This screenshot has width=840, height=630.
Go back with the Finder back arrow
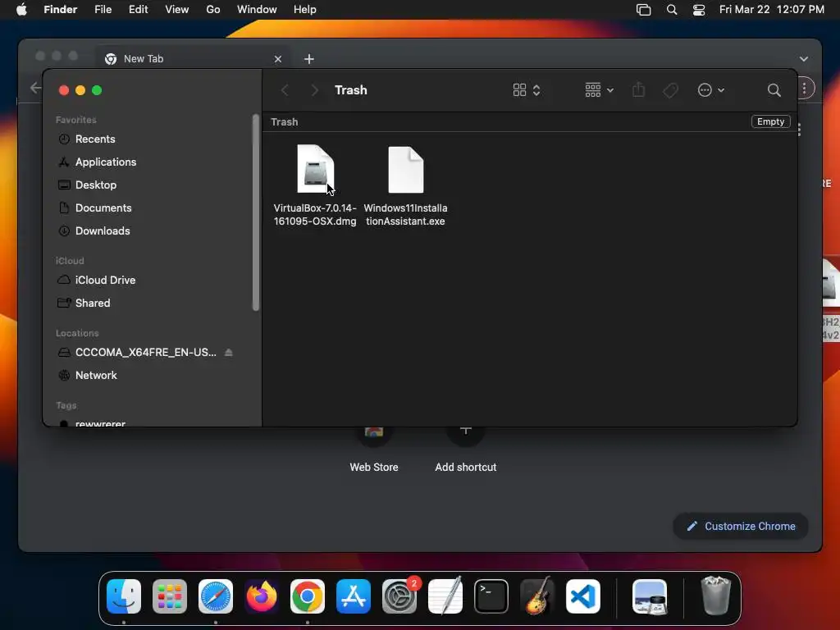point(285,90)
